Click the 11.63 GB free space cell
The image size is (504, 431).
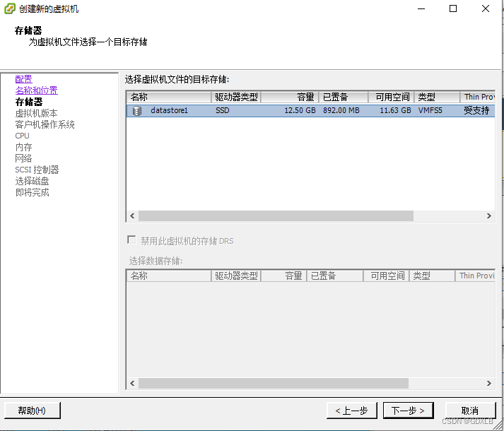tap(395, 110)
